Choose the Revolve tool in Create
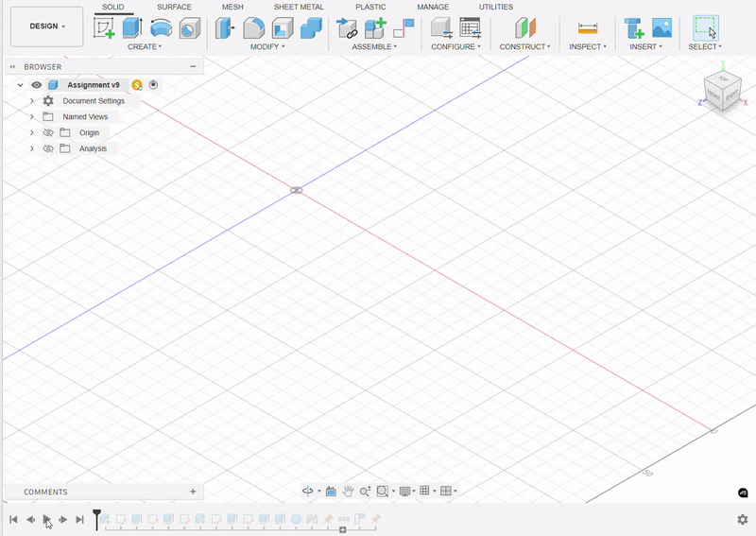Screen dimensions: 756x536 [x=161, y=27]
